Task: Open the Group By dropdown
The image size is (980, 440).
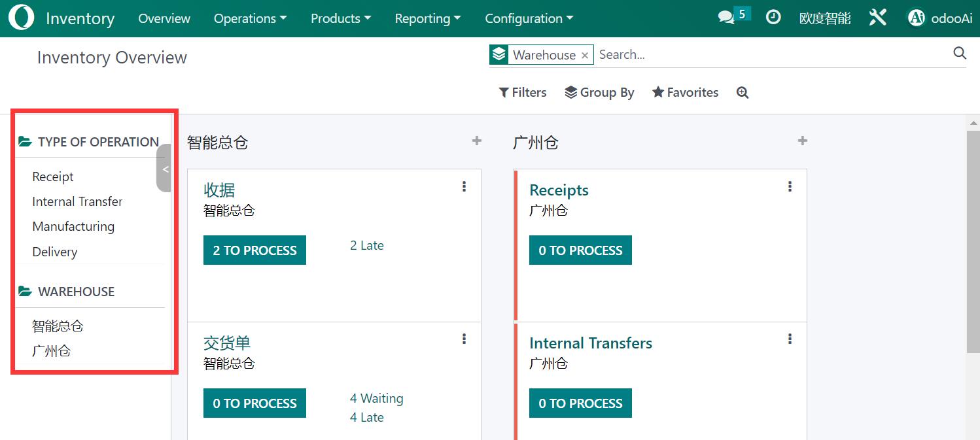Action: [599, 92]
